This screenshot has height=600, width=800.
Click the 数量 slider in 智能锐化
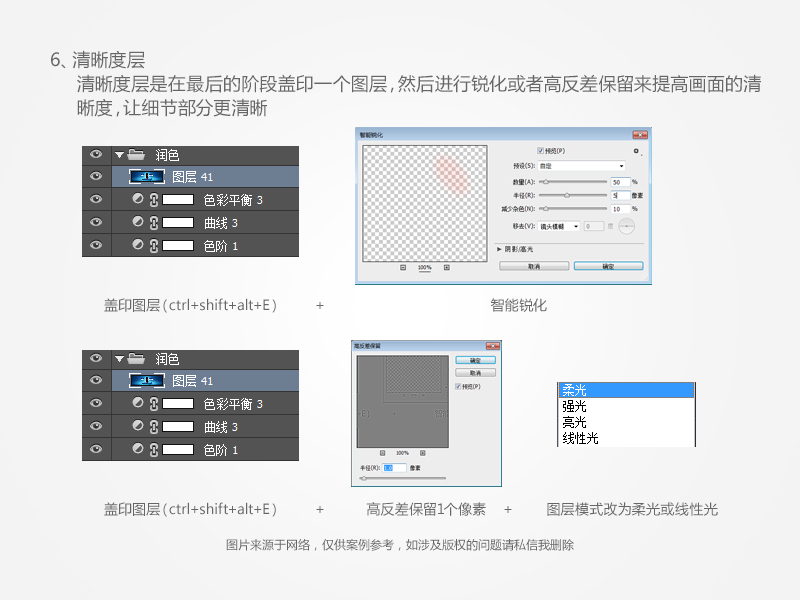573,182
